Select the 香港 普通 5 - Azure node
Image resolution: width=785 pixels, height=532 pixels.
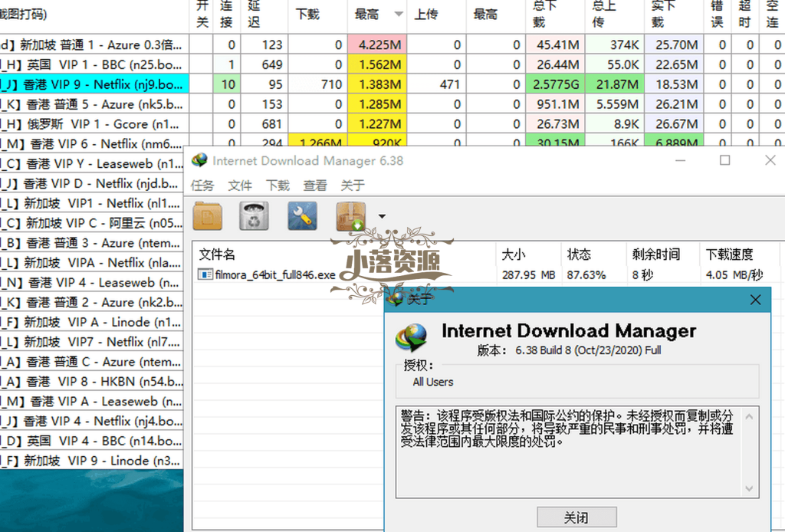point(94,104)
